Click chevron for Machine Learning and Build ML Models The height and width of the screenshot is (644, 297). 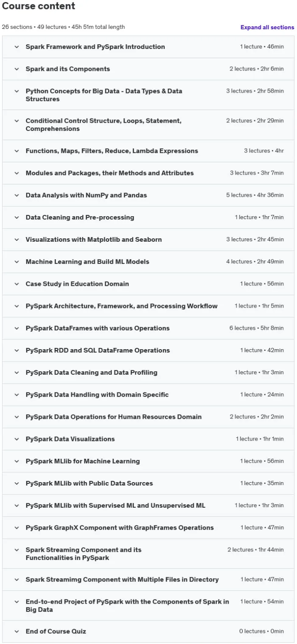17,262
